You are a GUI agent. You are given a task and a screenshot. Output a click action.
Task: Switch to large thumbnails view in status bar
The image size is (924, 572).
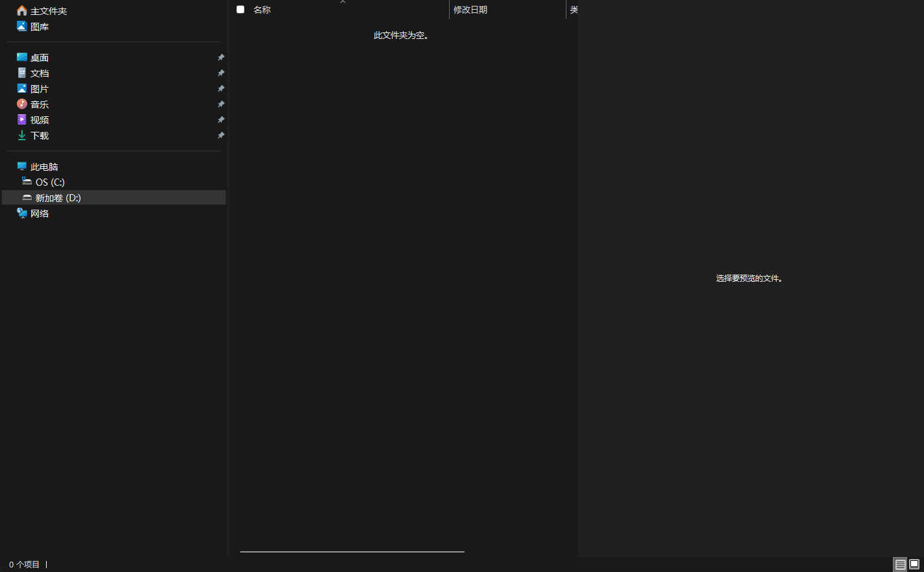(x=914, y=564)
